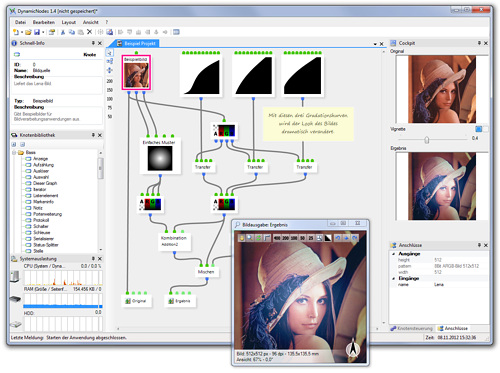Select the Schalter node in library
The height and width of the screenshot is (373, 500).
[x=41, y=226]
